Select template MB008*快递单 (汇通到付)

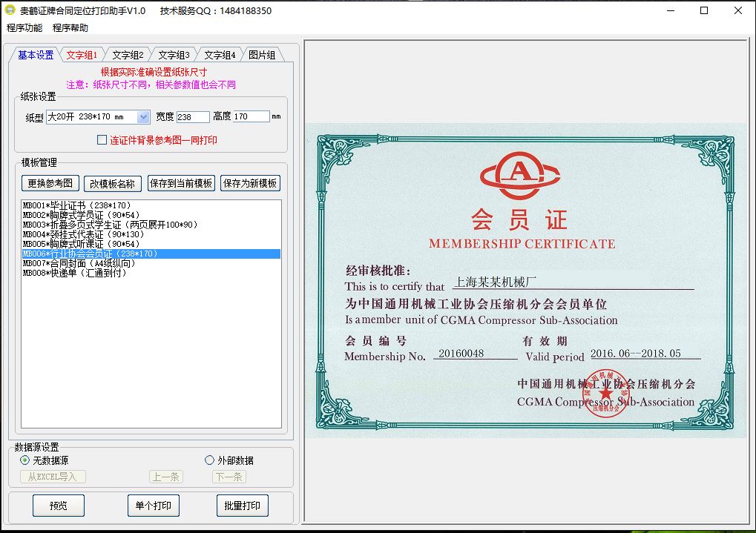point(151,273)
